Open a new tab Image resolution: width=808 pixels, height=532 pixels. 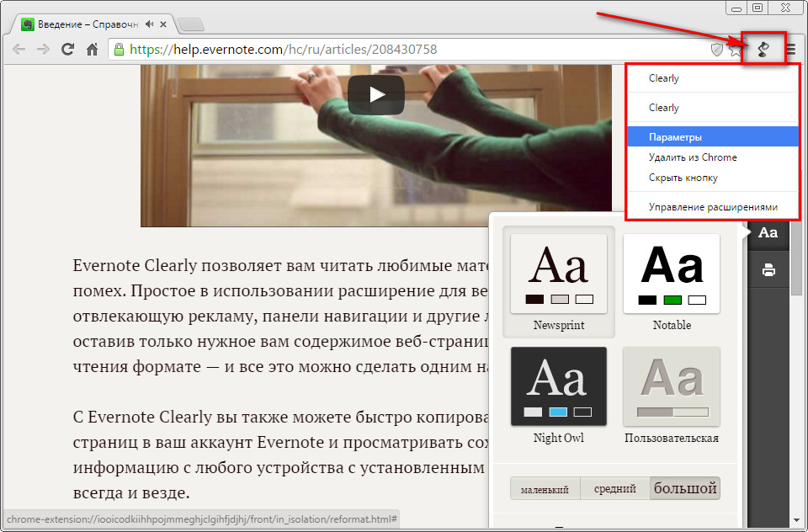coord(190,24)
